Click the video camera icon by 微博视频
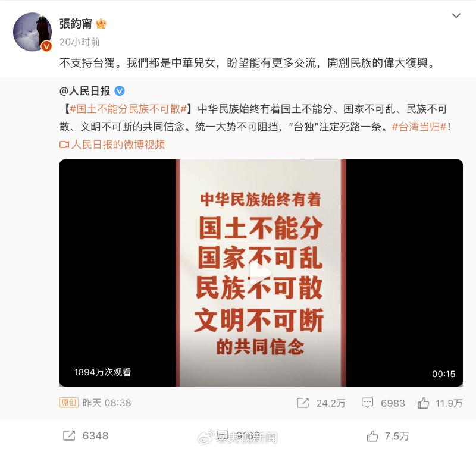 (64, 145)
